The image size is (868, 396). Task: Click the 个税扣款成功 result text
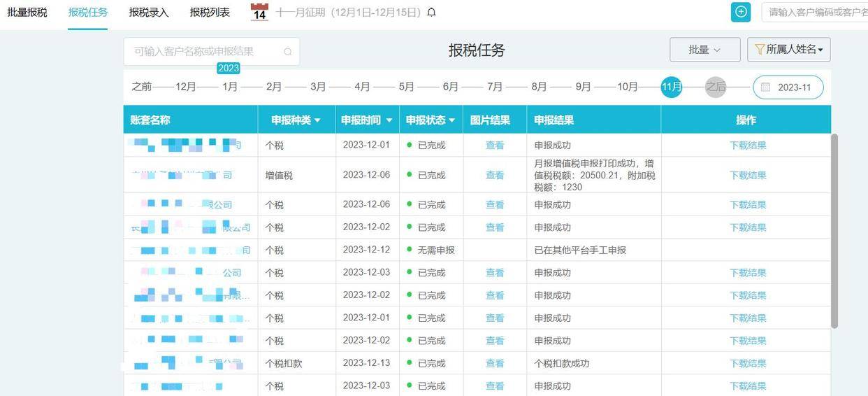562,363
